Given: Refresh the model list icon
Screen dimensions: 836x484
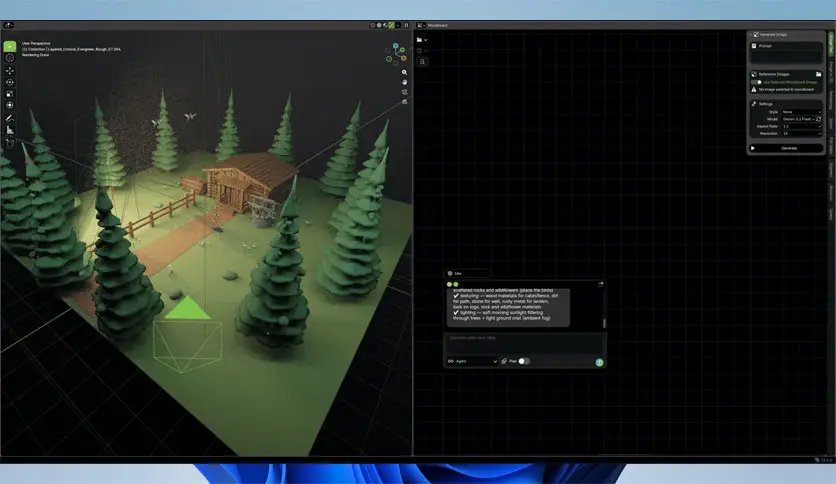Looking at the screenshot, I should click(x=818, y=119).
